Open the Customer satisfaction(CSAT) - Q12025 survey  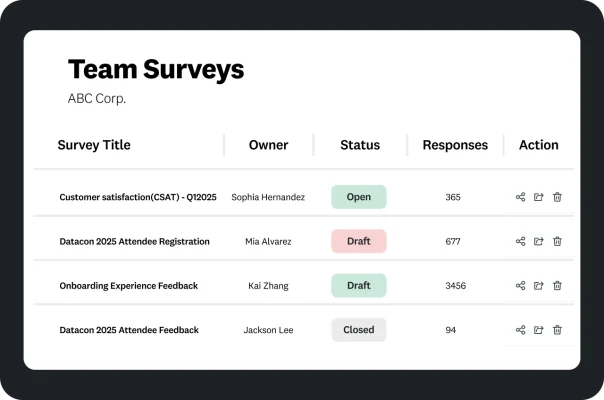(x=138, y=197)
